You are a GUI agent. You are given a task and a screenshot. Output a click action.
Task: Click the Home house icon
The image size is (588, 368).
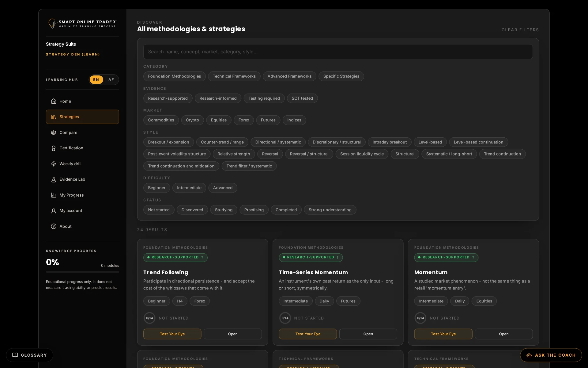click(x=54, y=101)
